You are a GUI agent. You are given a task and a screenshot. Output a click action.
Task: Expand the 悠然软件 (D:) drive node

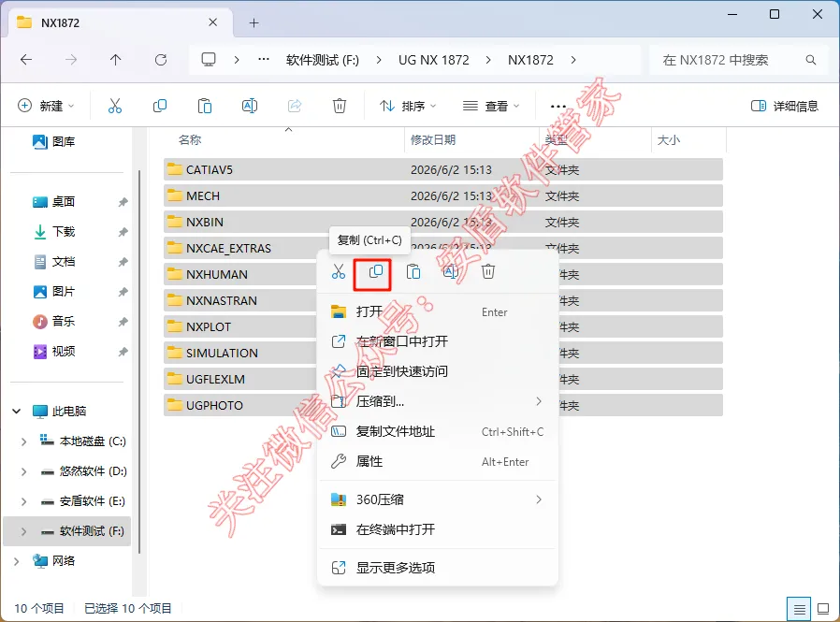pyautogui.click(x=23, y=472)
